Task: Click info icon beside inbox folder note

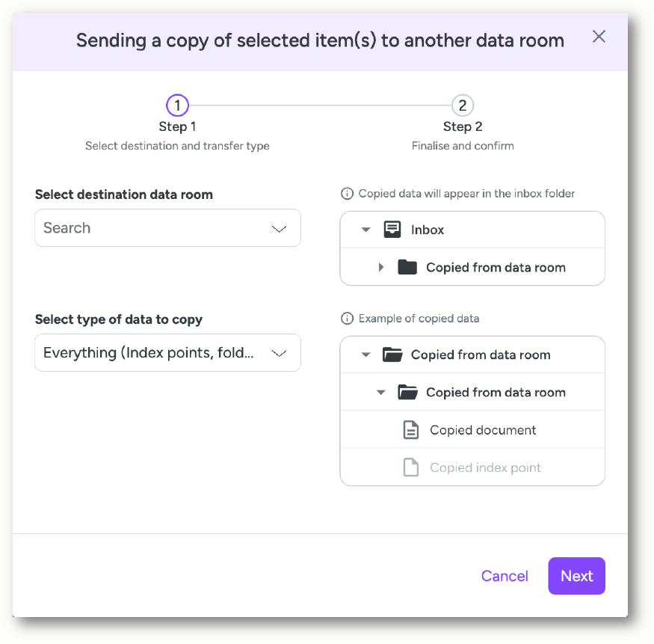Action: pyautogui.click(x=347, y=194)
